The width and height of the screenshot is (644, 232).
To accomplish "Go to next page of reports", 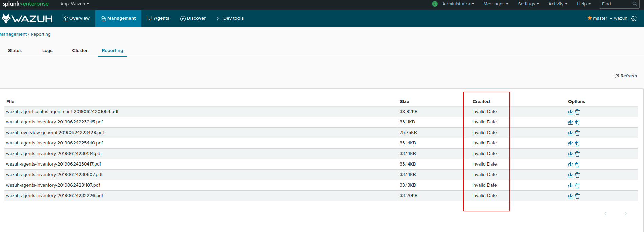I will 626,213.
